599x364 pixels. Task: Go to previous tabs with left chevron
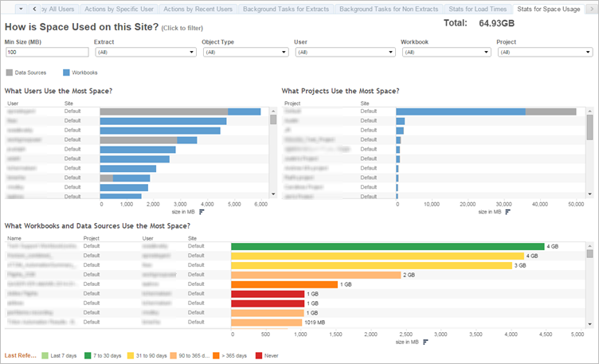coord(34,9)
